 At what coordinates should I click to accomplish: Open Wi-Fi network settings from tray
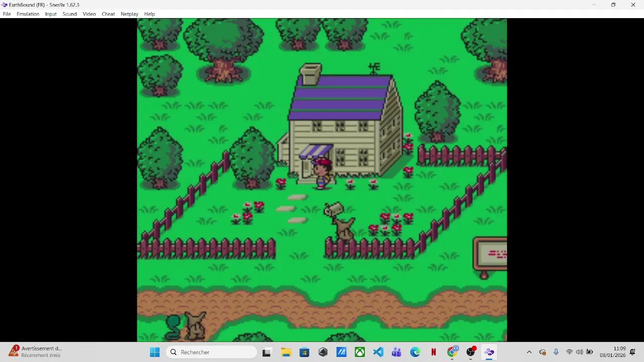(x=569, y=352)
